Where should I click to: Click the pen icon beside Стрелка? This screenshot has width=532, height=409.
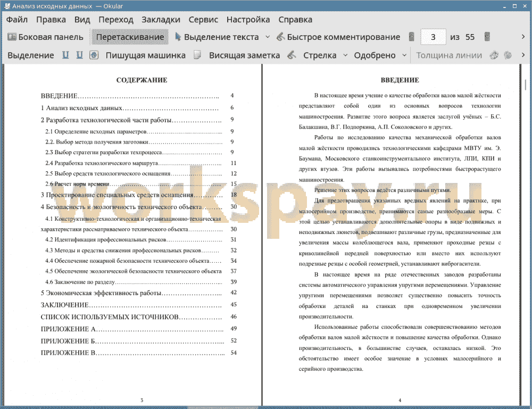(x=292, y=55)
